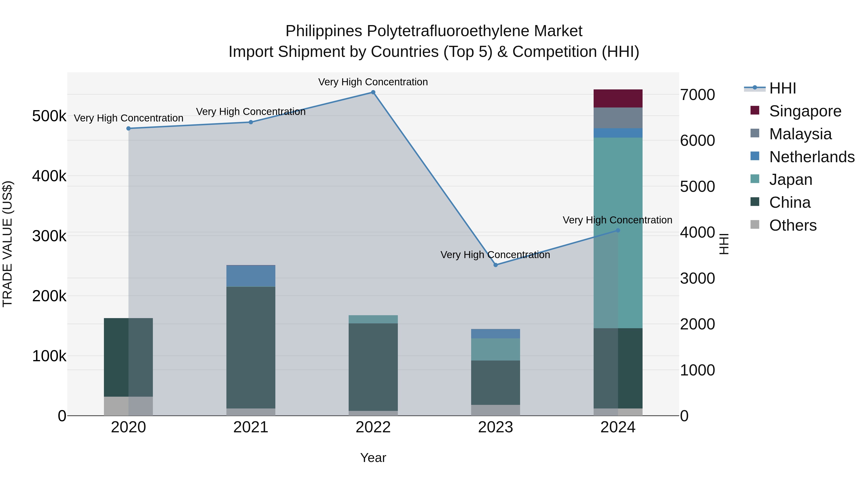The image size is (868, 488).
Task: Click the 2023 China bar segment
Action: pyautogui.click(x=495, y=383)
